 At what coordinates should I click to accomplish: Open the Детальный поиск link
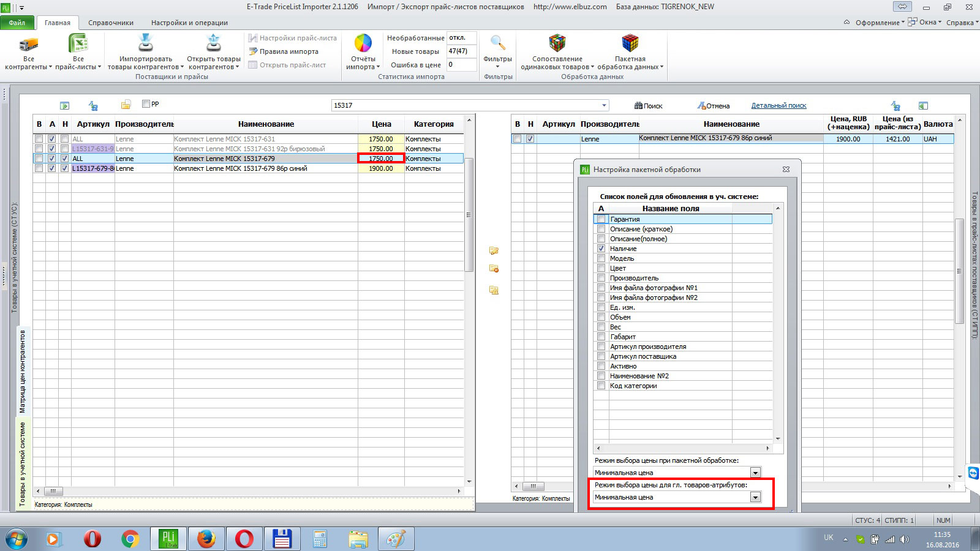coord(779,105)
